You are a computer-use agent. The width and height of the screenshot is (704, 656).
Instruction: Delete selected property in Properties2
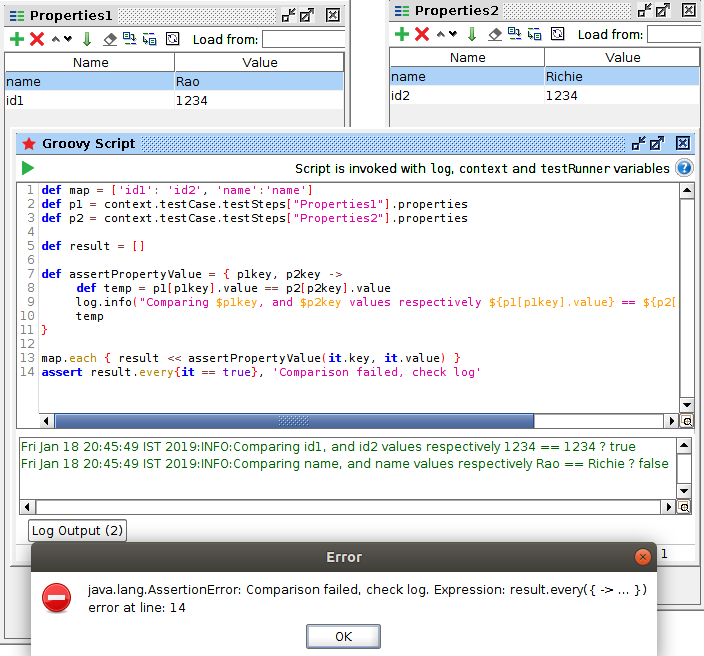[422, 34]
